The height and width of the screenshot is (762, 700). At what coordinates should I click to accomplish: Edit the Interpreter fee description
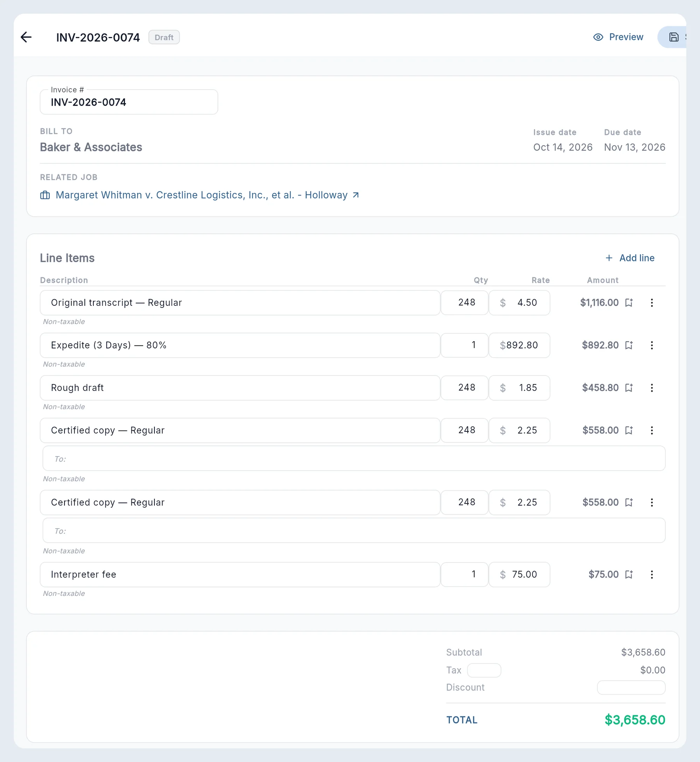pyautogui.click(x=240, y=575)
